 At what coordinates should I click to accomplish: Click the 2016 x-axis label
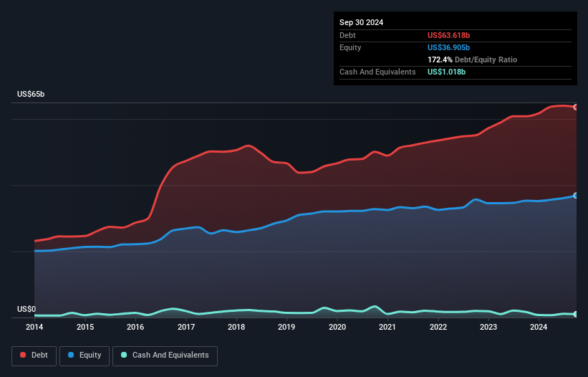[x=135, y=327]
